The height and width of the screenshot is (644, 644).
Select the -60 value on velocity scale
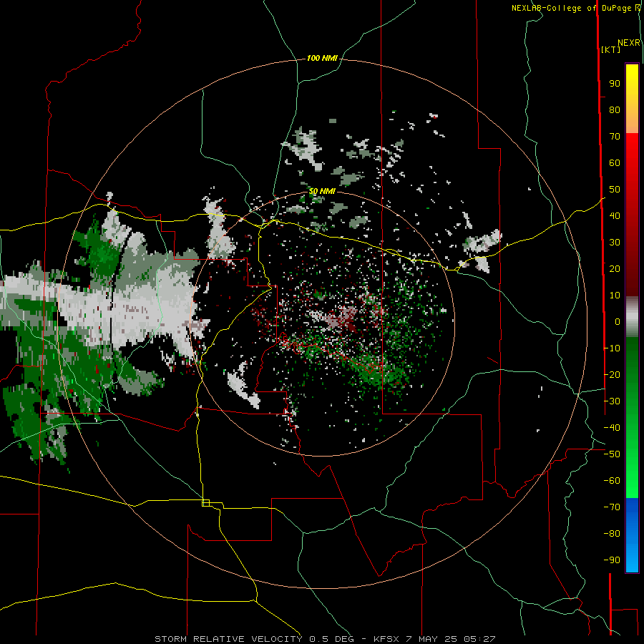(612, 481)
